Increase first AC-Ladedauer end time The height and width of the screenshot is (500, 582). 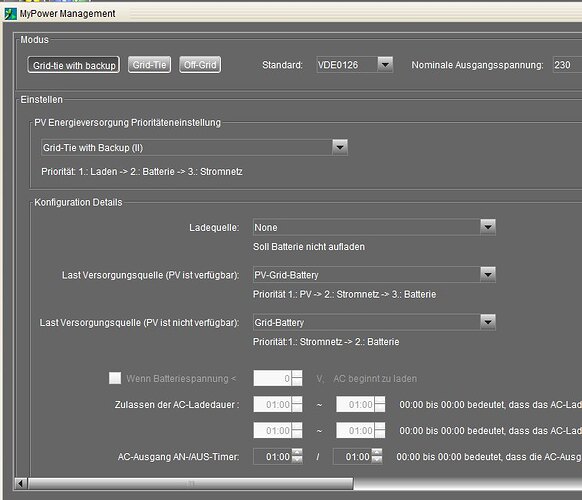[x=380, y=400]
